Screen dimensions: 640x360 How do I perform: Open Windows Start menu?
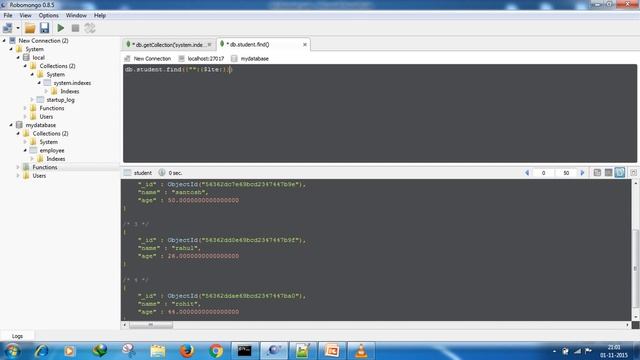12,351
